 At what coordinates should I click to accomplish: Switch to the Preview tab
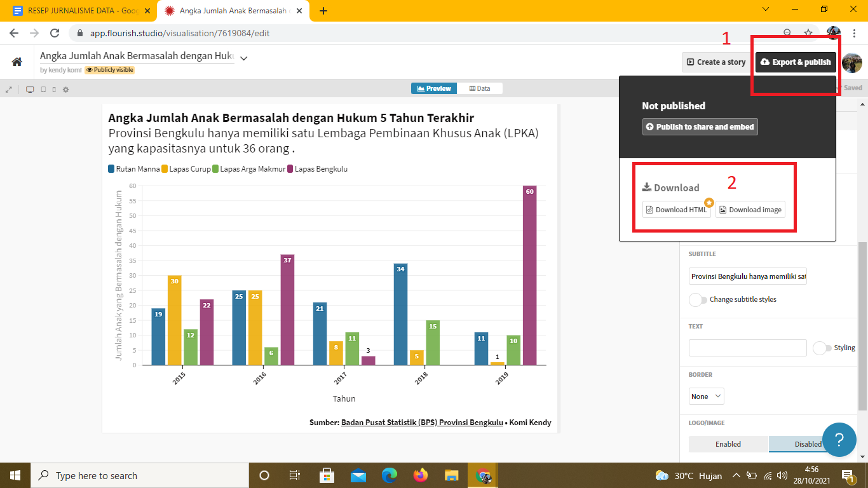(434, 88)
